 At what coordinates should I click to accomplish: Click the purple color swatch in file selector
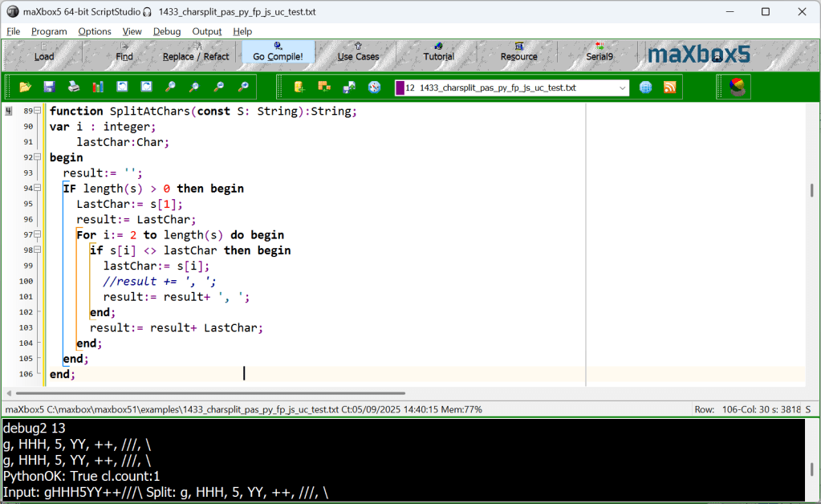point(399,88)
